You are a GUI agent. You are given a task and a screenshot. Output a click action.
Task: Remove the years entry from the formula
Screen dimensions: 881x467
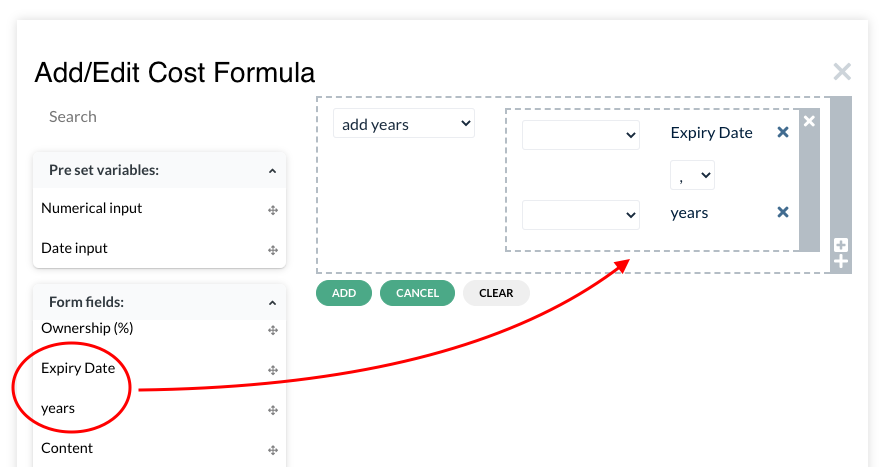pos(783,212)
